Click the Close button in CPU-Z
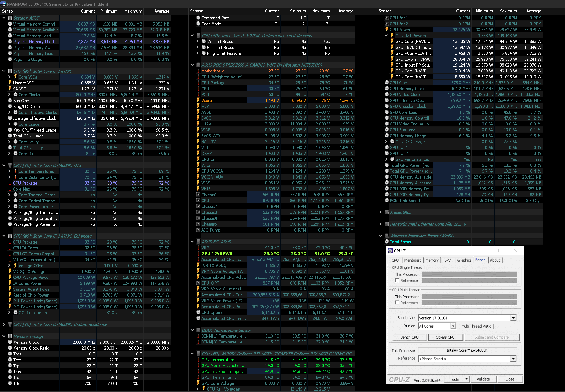 coord(510,379)
